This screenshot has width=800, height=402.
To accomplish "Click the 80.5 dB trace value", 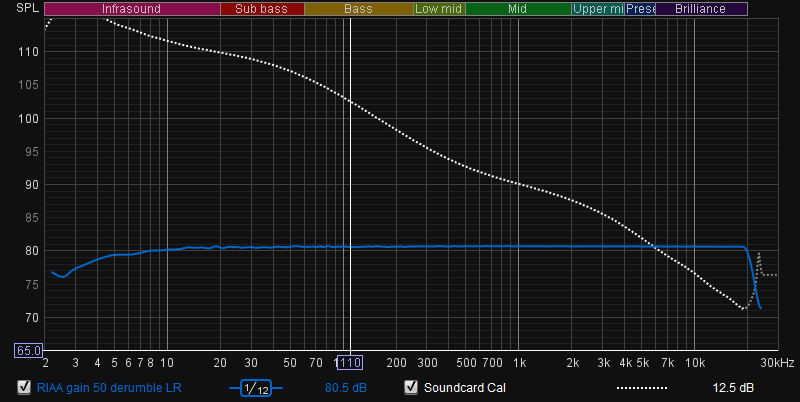I will tap(345, 388).
